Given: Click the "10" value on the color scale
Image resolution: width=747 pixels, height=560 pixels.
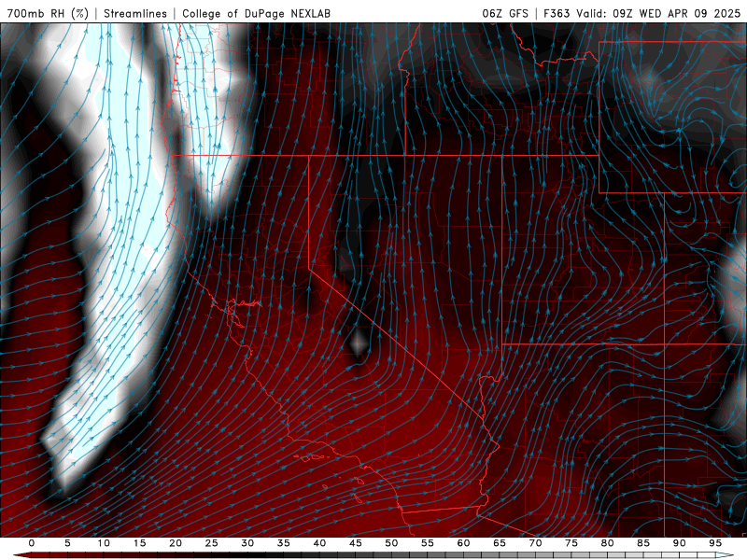Looking at the screenshot, I should point(104,543).
